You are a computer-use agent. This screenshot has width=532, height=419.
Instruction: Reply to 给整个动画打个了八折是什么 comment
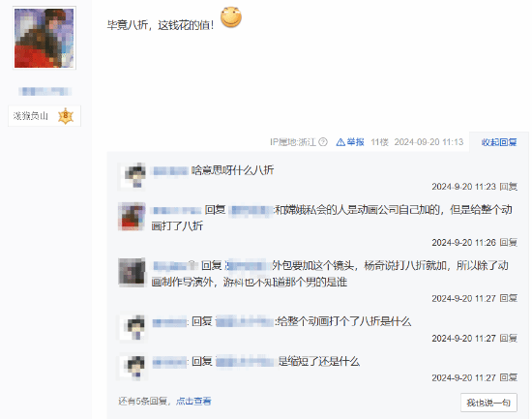[x=508, y=338]
